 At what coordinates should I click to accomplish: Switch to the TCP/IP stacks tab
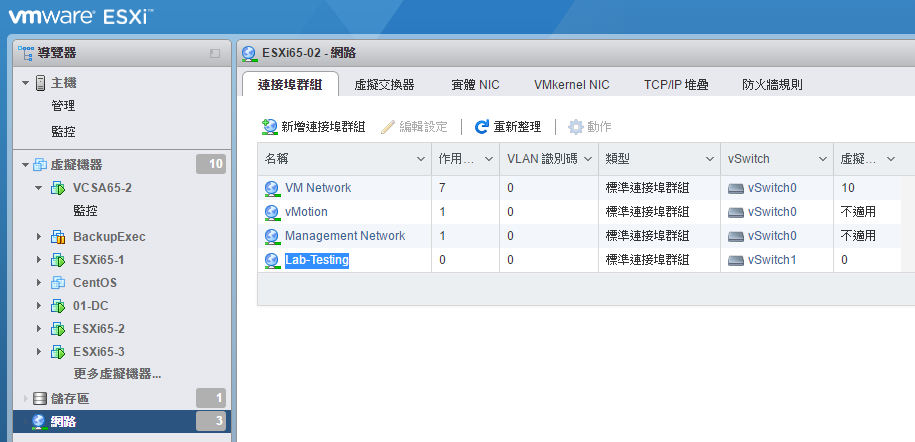(x=676, y=85)
